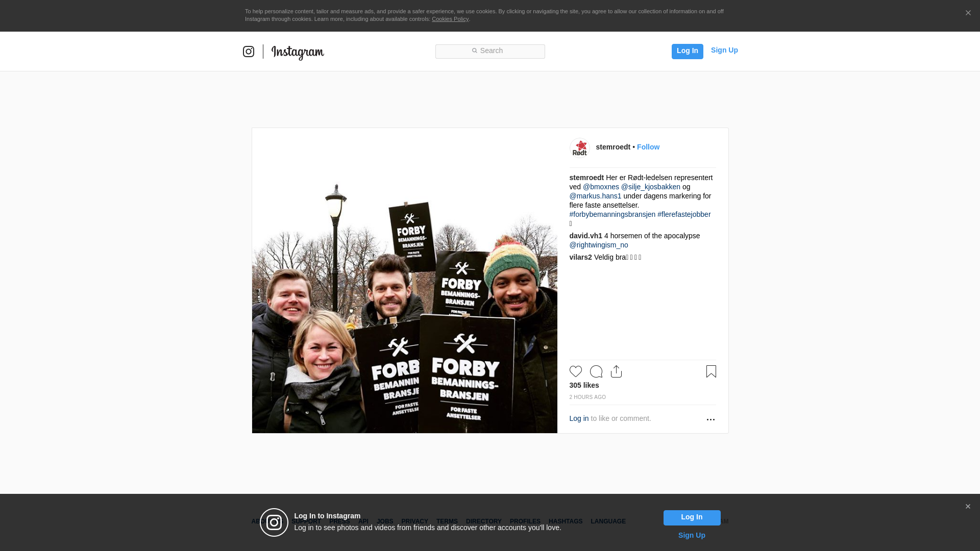Click the Instagram wordmark logo

click(298, 52)
